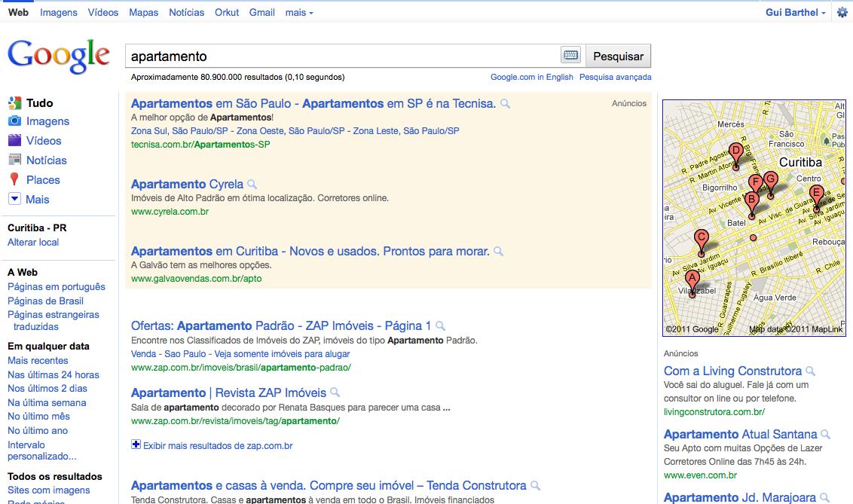Filter by Mais recentes
The image size is (853, 504).
click(38, 360)
